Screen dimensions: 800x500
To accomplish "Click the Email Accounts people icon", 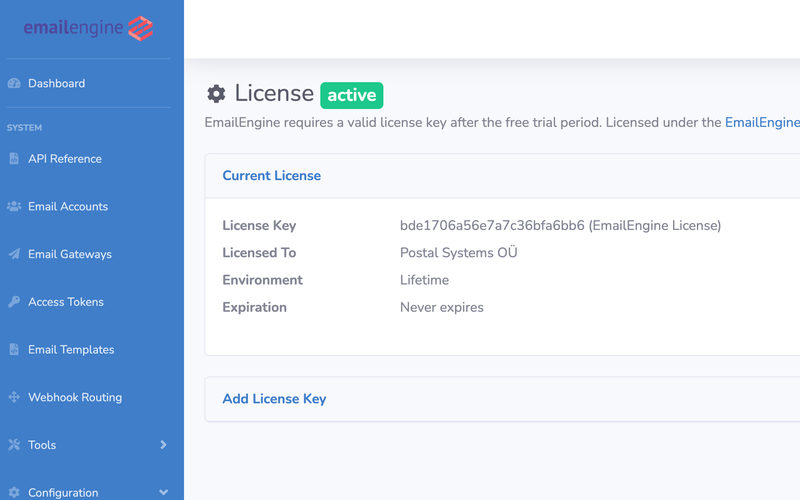I will tap(14, 207).
